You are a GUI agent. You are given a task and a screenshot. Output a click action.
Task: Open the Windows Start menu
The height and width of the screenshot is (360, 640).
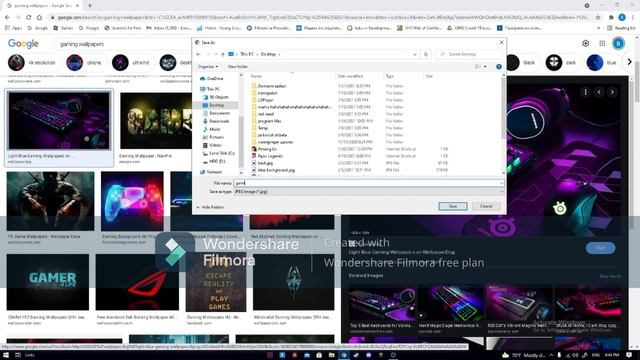tap(6, 355)
